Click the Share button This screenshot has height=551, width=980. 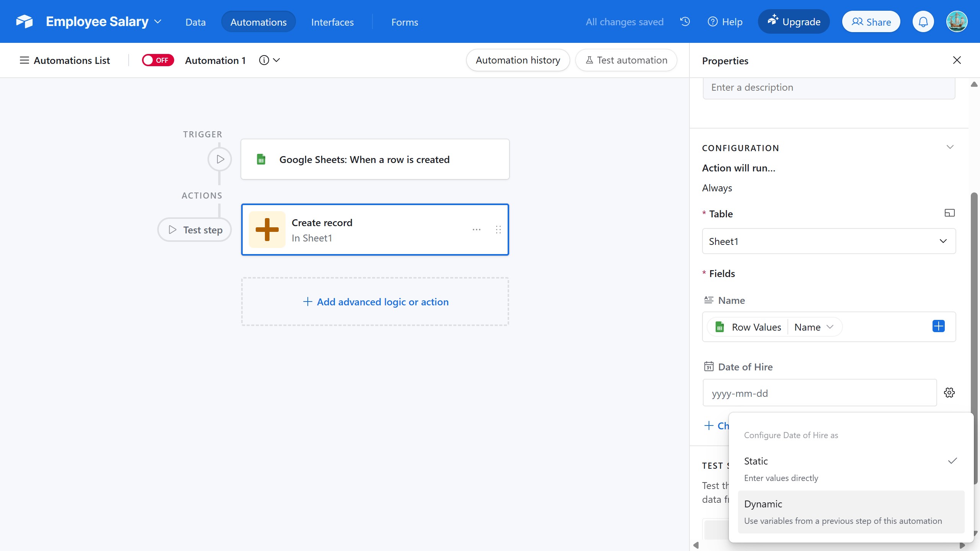click(x=871, y=22)
